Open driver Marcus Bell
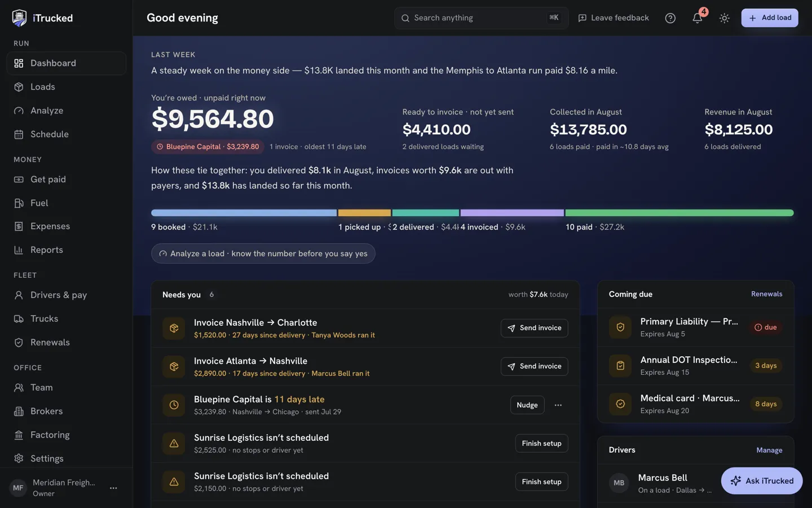812x508 pixels. tap(663, 478)
